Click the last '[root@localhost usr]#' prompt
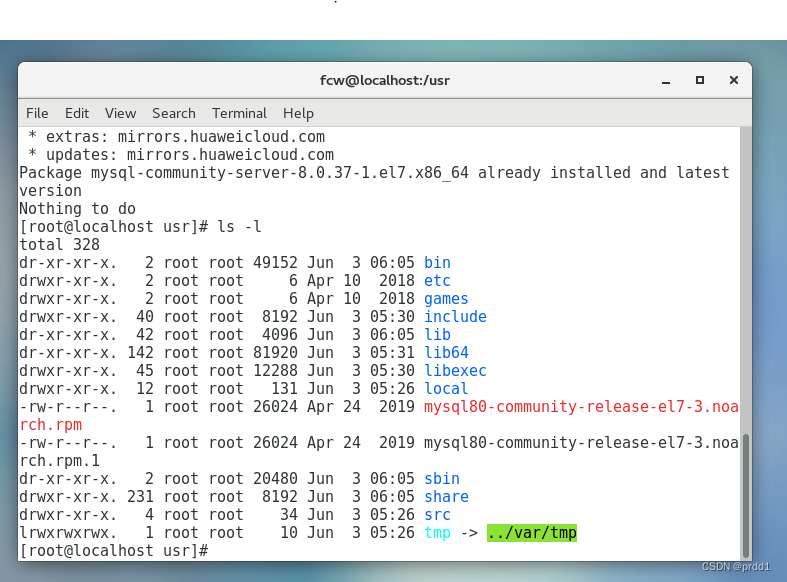Image resolution: width=787 pixels, height=582 pixels. 113,551
